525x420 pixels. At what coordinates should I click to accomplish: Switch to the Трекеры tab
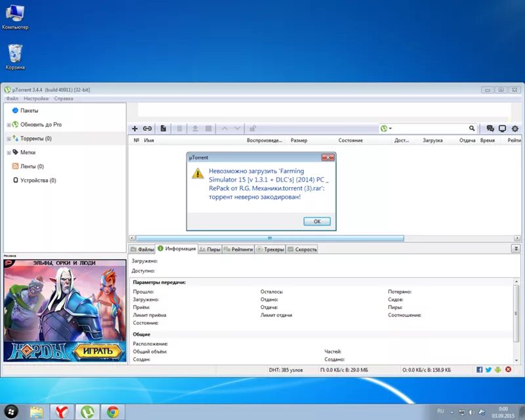coord(270,249)
